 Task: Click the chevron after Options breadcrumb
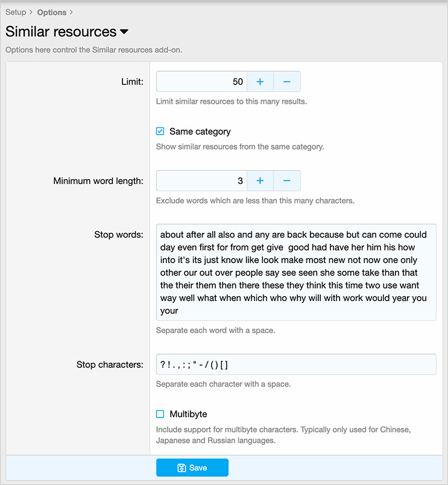pos(71,12)
